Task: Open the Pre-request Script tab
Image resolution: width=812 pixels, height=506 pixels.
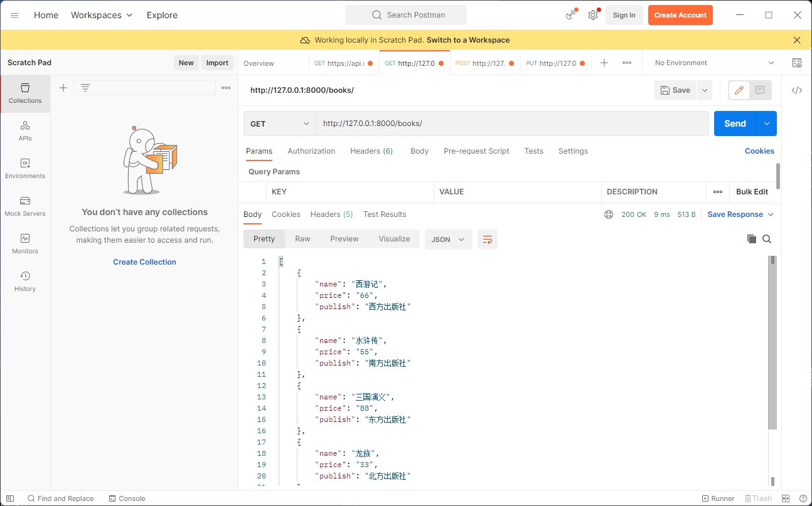Action: coord(476,151)
